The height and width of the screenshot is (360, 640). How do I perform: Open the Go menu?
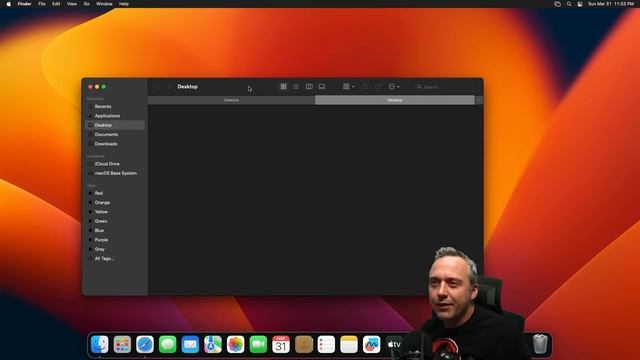pos(87,4)
